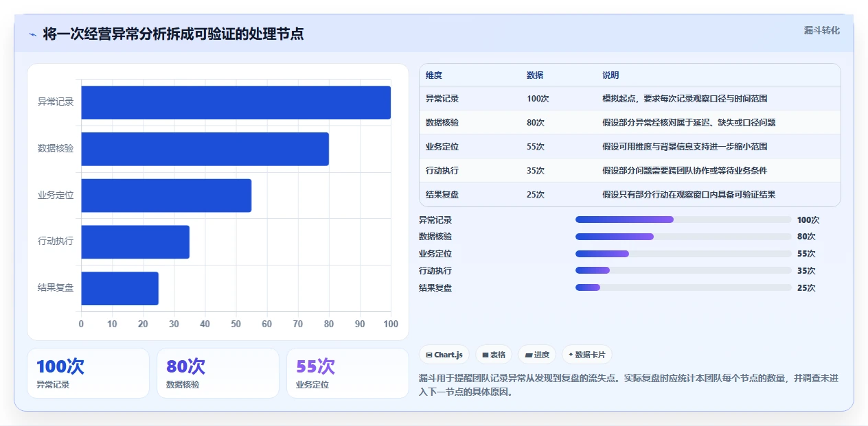
Task: Click the 业务定位 progress bar showing 55次
Action: tap(683, 254)
